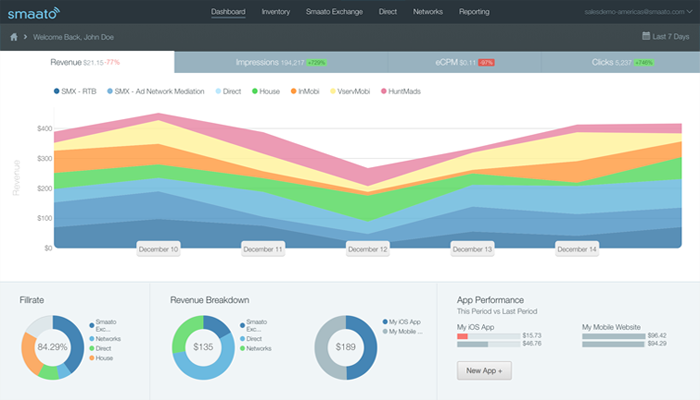Toggle Direct series in chart legend
Screen dimensions: 700x400
pyautogui.click(x=228, y=91)
